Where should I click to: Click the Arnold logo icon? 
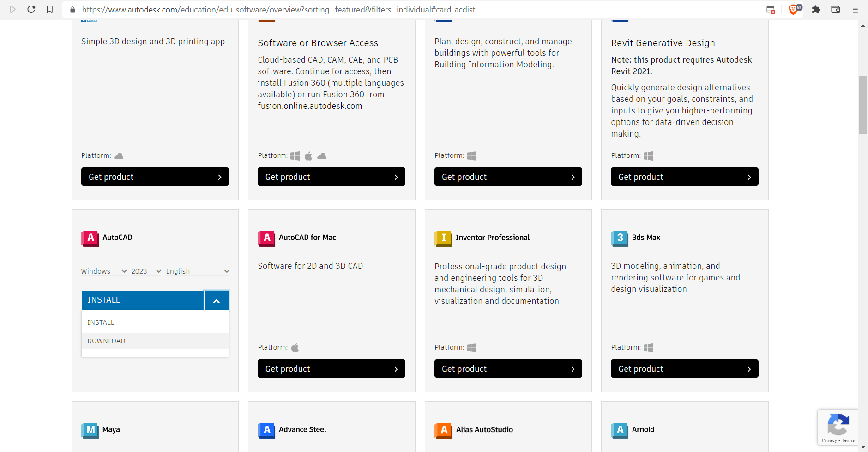(x=620, y=430)
